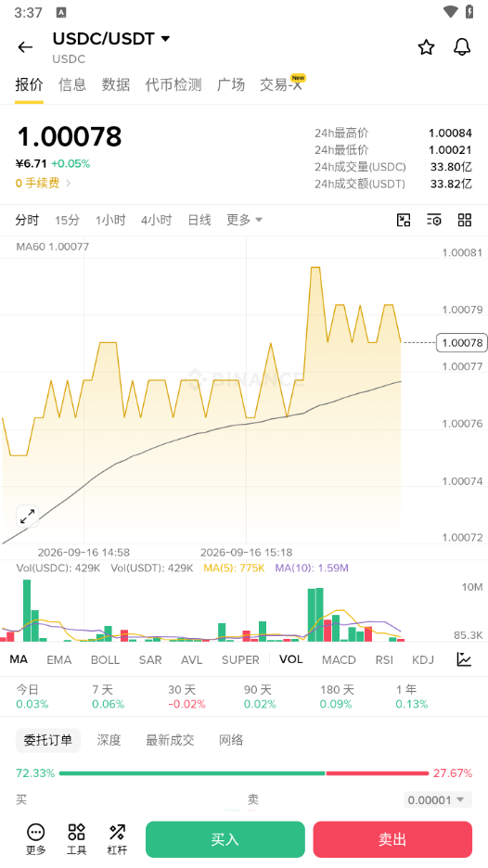Toggle RSI indicator
488x868 pixels.
pos(384,660)
